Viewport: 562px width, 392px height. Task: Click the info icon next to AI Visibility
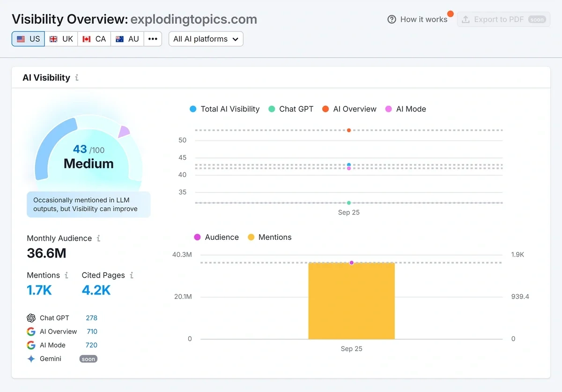(77, 78)
